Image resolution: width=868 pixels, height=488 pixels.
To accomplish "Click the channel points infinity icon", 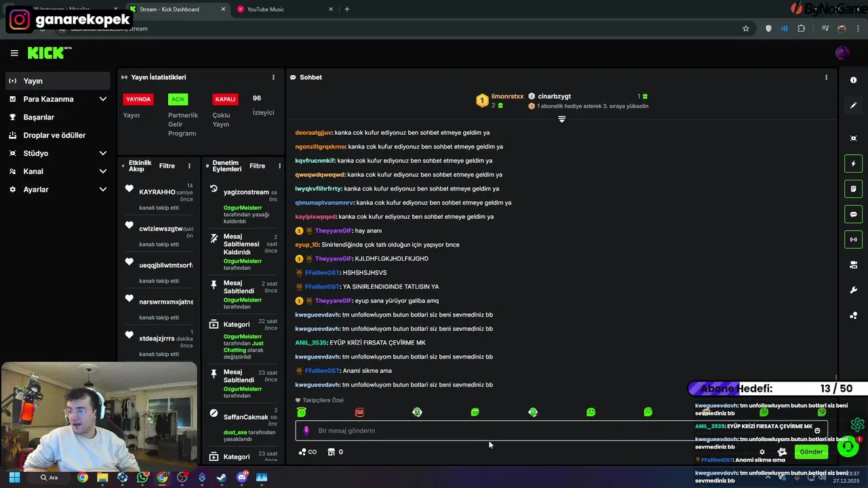I will click(x=308, y=452).
